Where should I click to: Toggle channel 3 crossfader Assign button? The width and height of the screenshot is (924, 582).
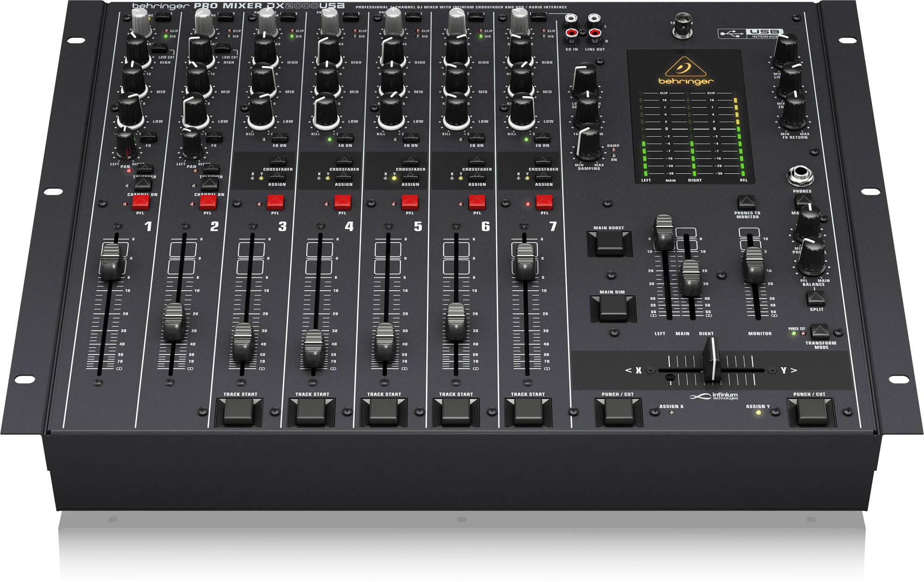pos(277,176)
